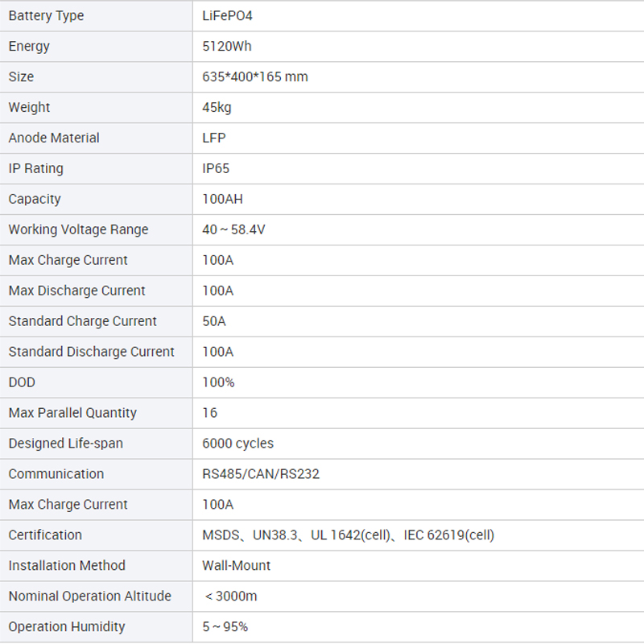Select the Certification value listing MSDS and UN38.3

[x=348, y=535]
